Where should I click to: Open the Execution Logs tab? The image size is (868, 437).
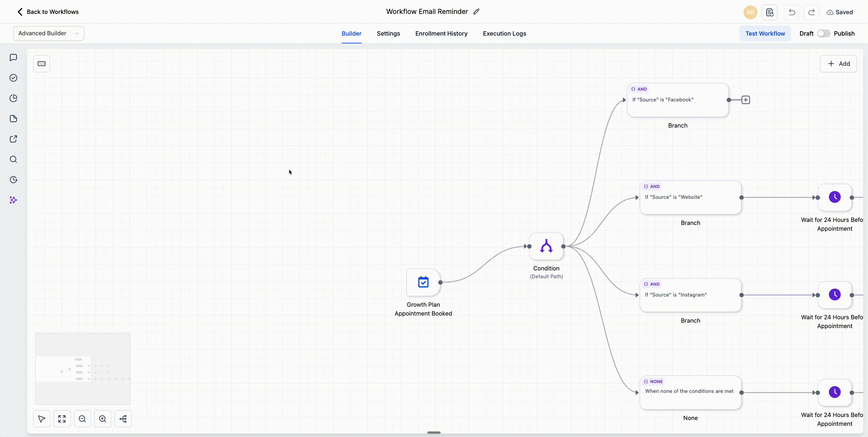tap(504, 34)
